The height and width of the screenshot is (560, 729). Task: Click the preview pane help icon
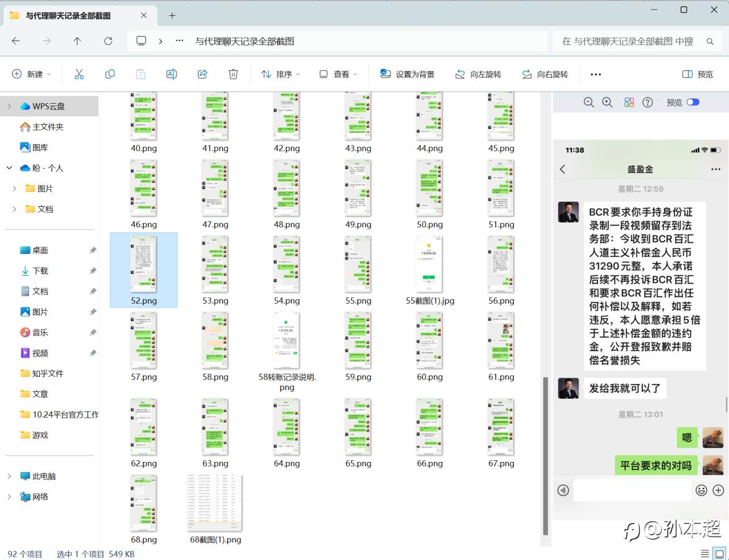648,103
